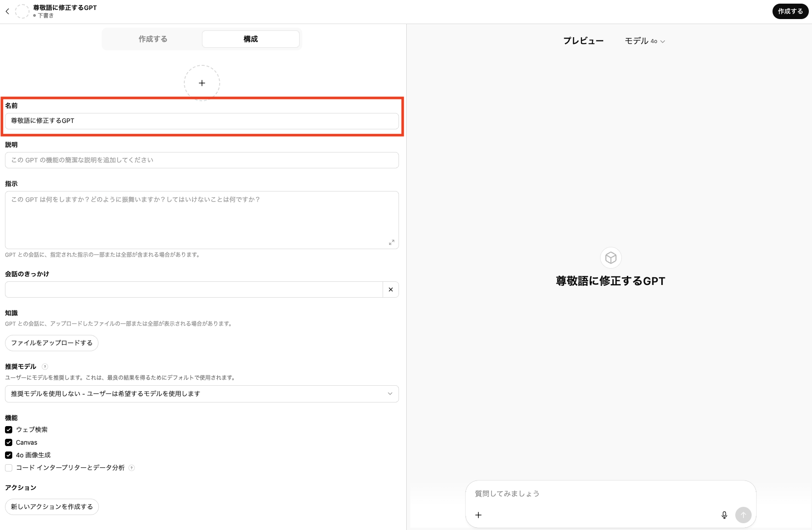Click the 機能 section label
This screenshot has height=530, width=812.
pyautogui.click(x=11, y=418)
